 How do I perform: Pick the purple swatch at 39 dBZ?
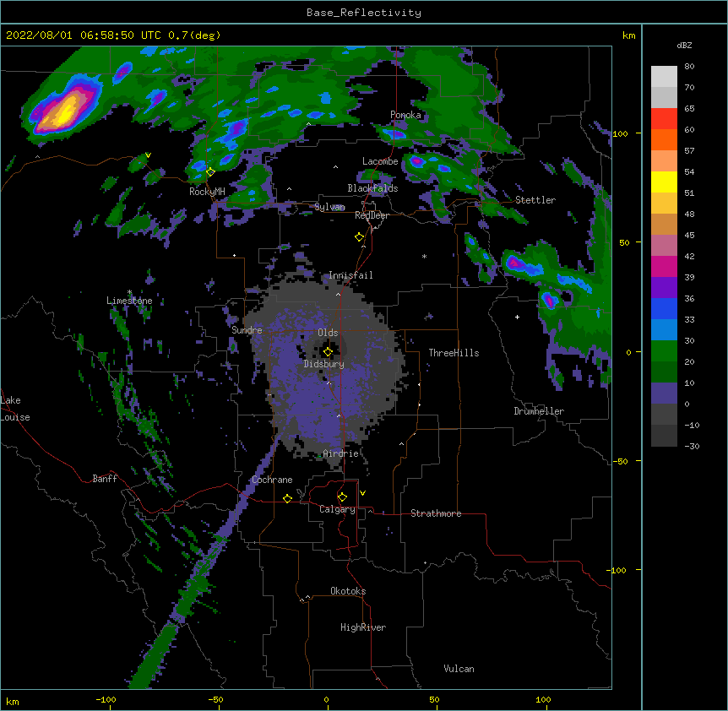click(664, 288)
